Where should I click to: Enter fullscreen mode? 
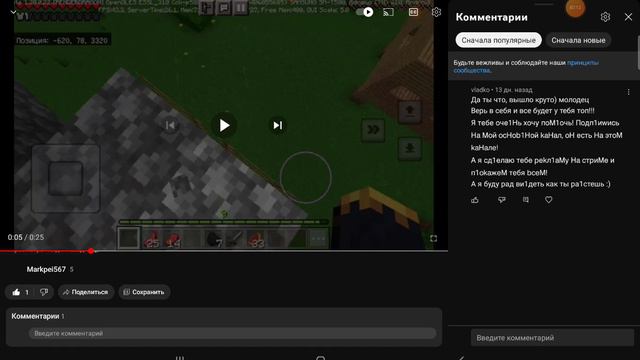[x=433, y=238]
